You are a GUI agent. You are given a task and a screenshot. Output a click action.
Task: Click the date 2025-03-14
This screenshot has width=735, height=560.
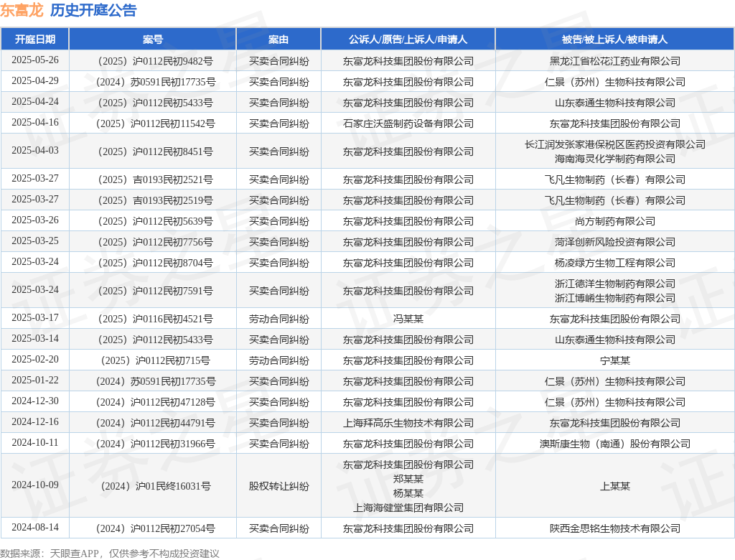35,339
